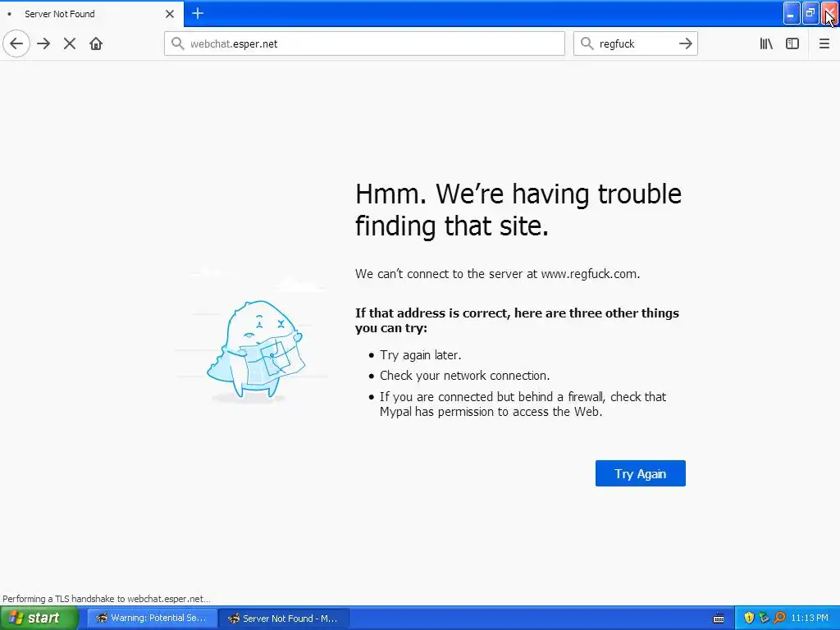This screenshot has width=840, height=630.
Task: Go back to the previous page
Action: [x=16, y=43]
